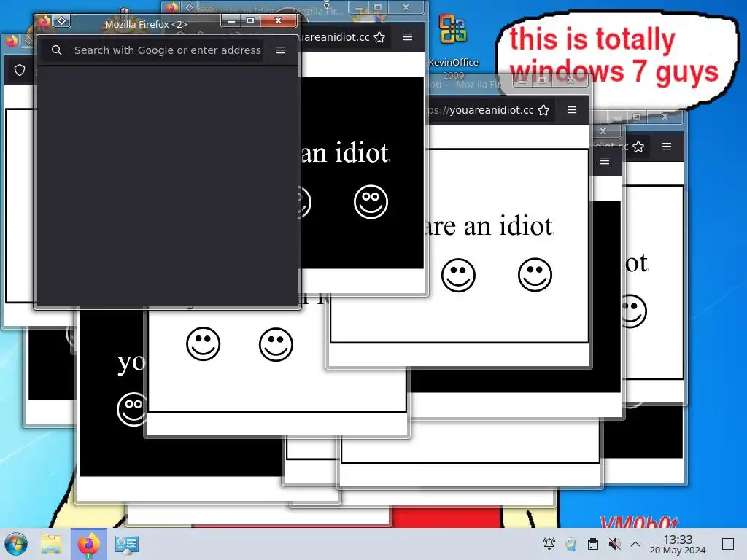Open the hamburger menu in Mozilla Firefox <2> window
747x560 pixels.
click(x=280, y=50)
